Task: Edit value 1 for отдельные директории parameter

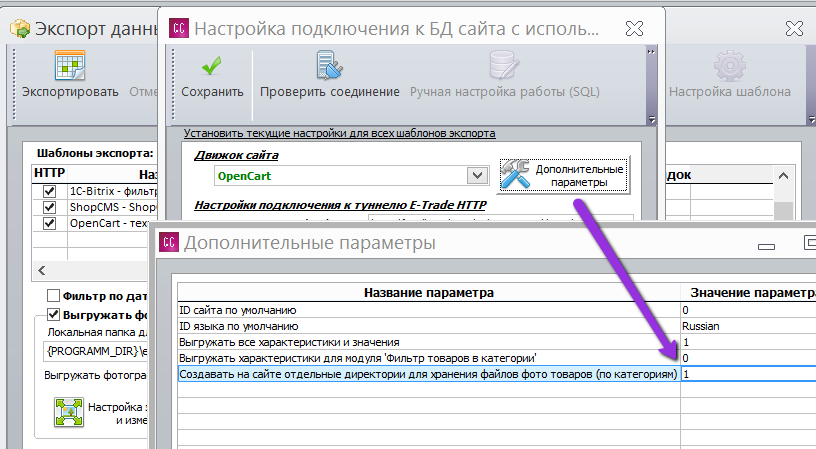Action: [x=748, y=374]
